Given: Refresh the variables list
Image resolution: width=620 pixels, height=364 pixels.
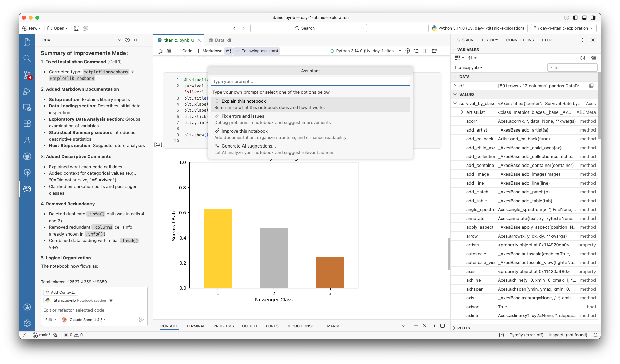Looking at the screenshot, I should 583,58.
